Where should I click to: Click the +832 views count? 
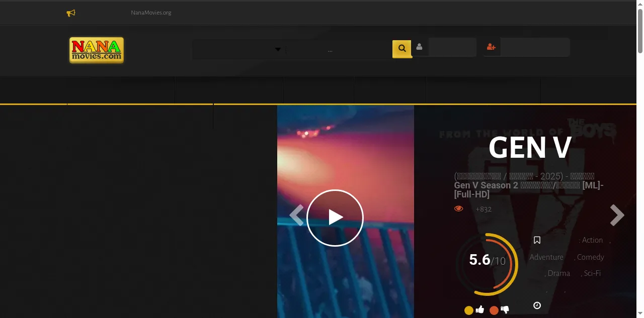click(x=484, y=209)
